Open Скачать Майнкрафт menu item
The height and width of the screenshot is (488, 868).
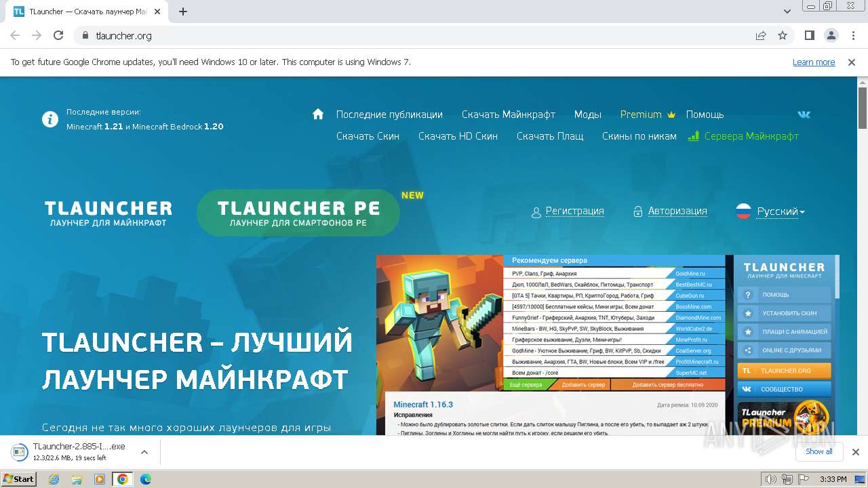[x=509, y=115]
